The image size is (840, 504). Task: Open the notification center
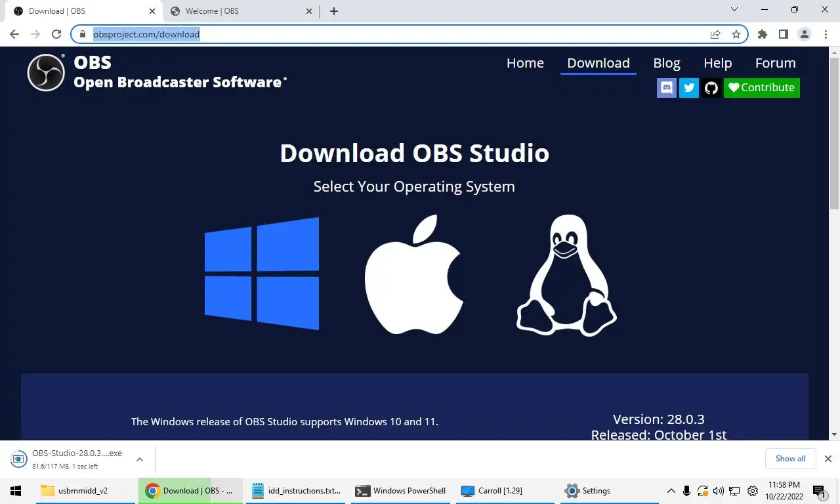click(819, 491)
